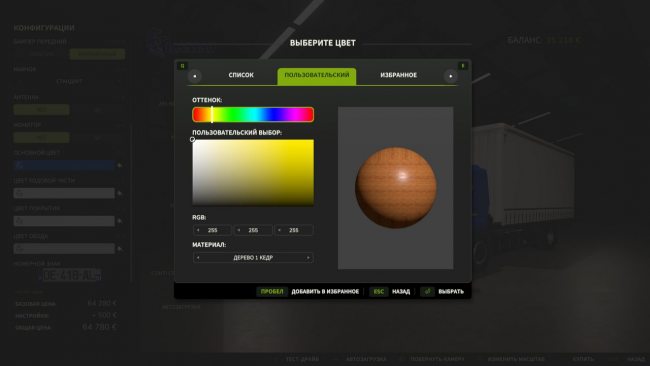Click the license plate preview in the background panel
Viewport: 650px width, 366px height.
coord(72,275)
